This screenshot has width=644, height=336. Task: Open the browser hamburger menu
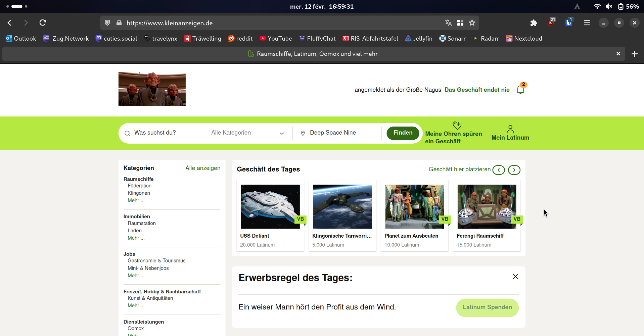point(587,23)
